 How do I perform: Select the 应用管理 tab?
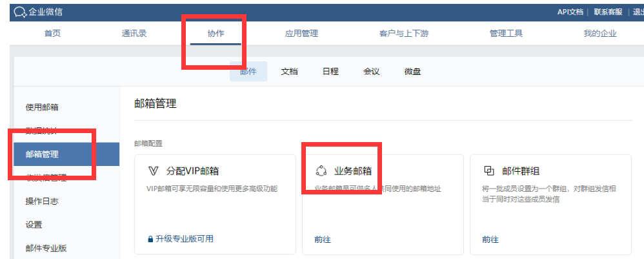(301, 34)
